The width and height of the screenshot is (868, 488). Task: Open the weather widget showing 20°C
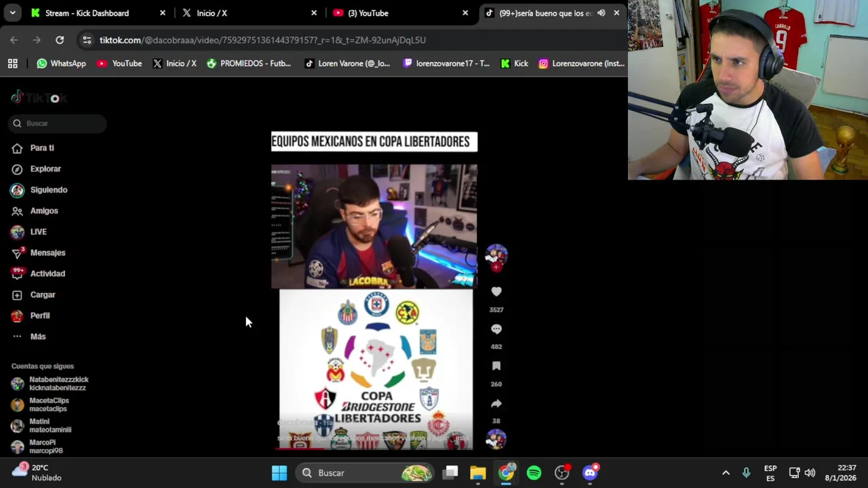(x=37, y=472)
